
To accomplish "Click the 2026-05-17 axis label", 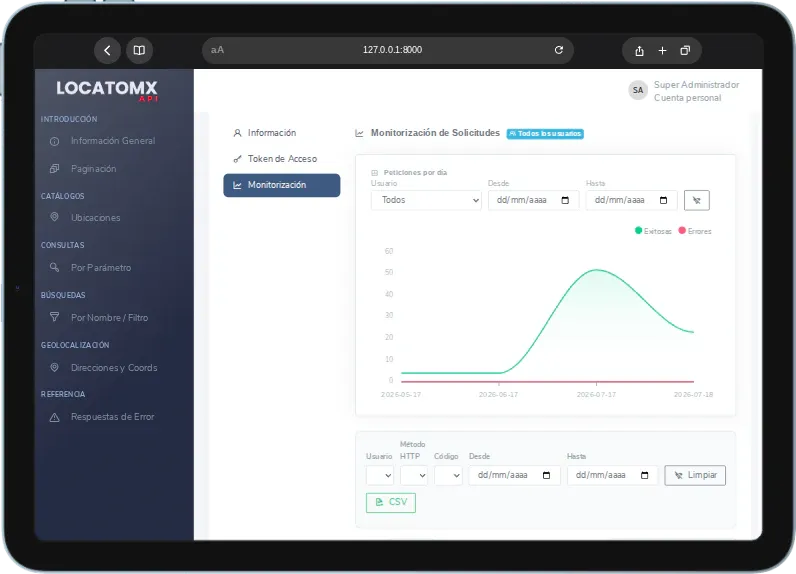I will tap(401, 394).
